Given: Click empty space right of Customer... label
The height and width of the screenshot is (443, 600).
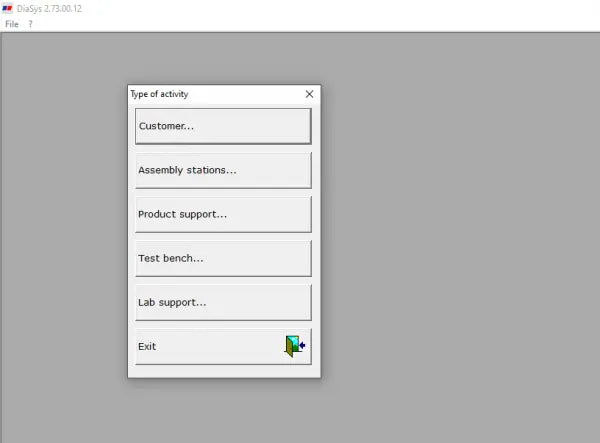Looking at the screenshot, I should (253, 126).
